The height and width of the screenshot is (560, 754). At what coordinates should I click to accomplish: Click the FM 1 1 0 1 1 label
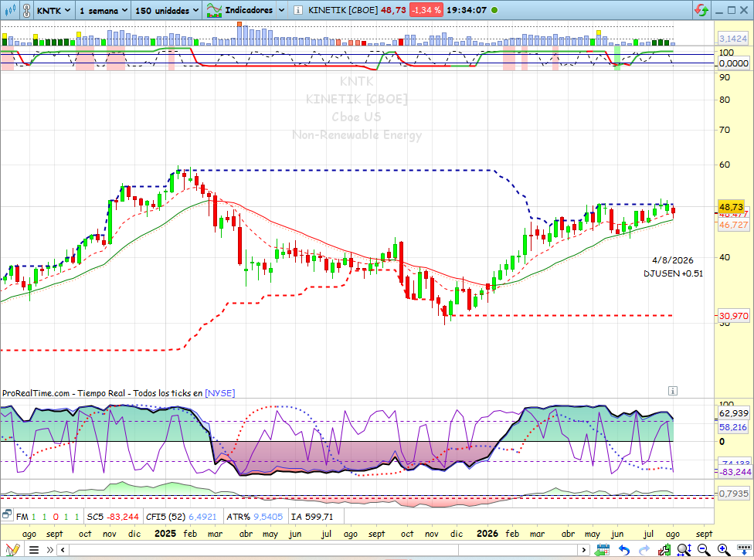[x=48, y=517]
